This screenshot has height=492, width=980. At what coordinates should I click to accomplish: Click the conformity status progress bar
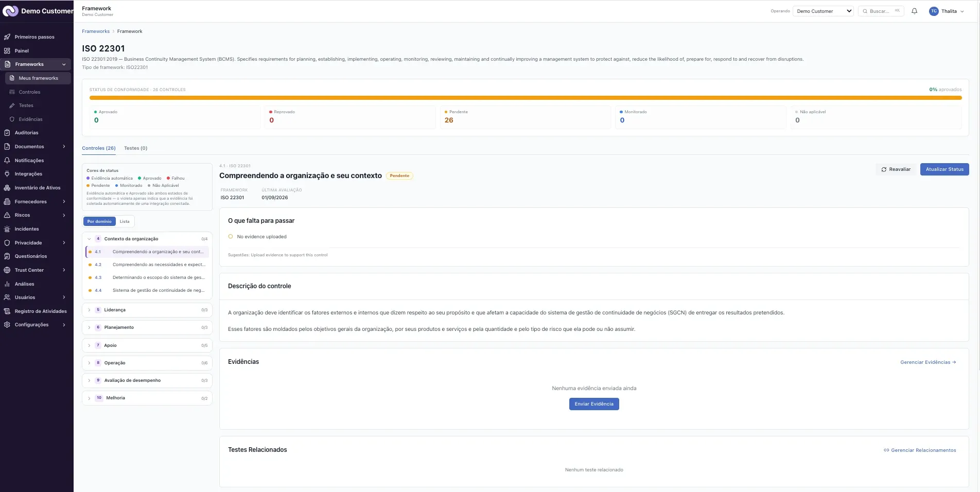pyautogui.click(x=526, y=98)
